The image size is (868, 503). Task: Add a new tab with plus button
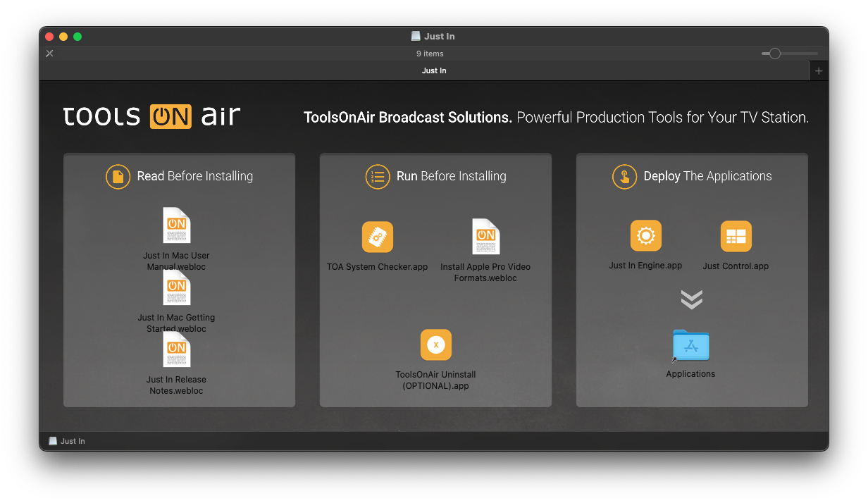point(819,71)
